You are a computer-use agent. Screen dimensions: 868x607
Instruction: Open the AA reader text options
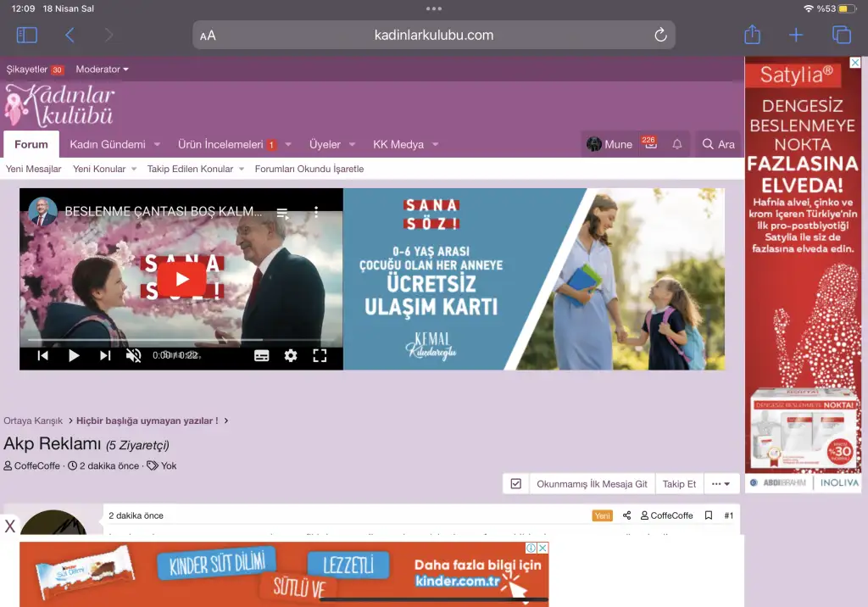click(x=208, y=36)
